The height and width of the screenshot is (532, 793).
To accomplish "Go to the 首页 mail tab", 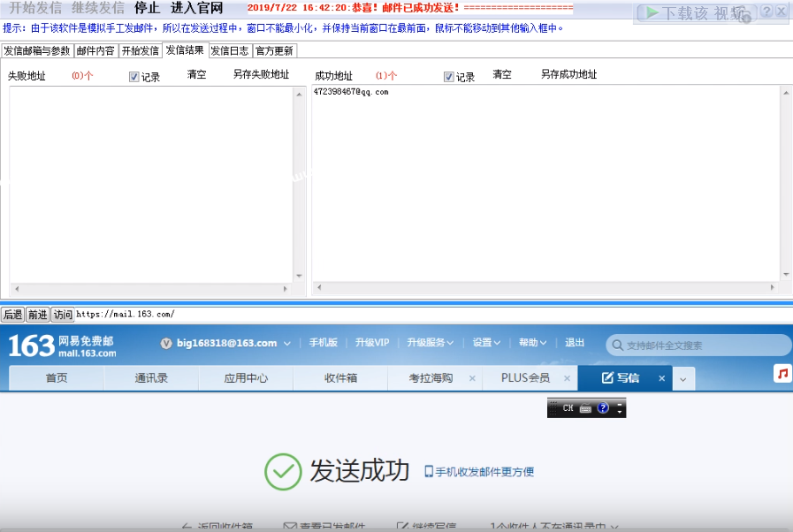I will (x=56, y=378).
